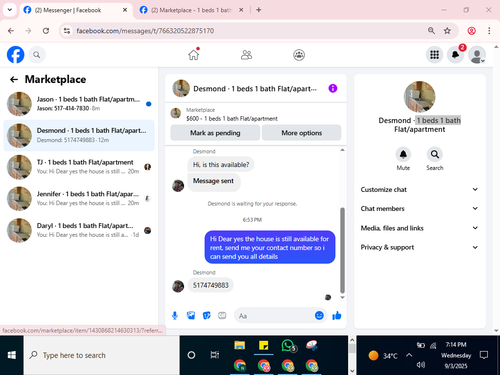Open the Facebook menu grid icon
Screen dimensions: 500x375
pyautogui.click(x=434, y=55)
